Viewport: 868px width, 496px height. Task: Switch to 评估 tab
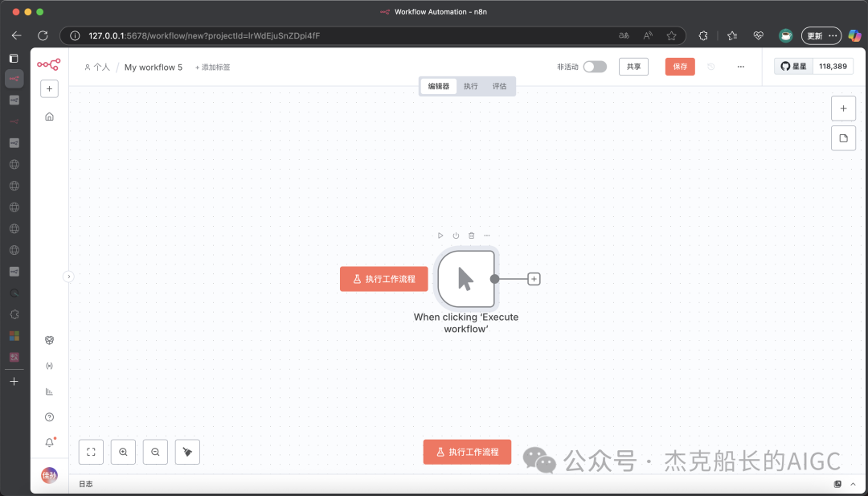499,86
